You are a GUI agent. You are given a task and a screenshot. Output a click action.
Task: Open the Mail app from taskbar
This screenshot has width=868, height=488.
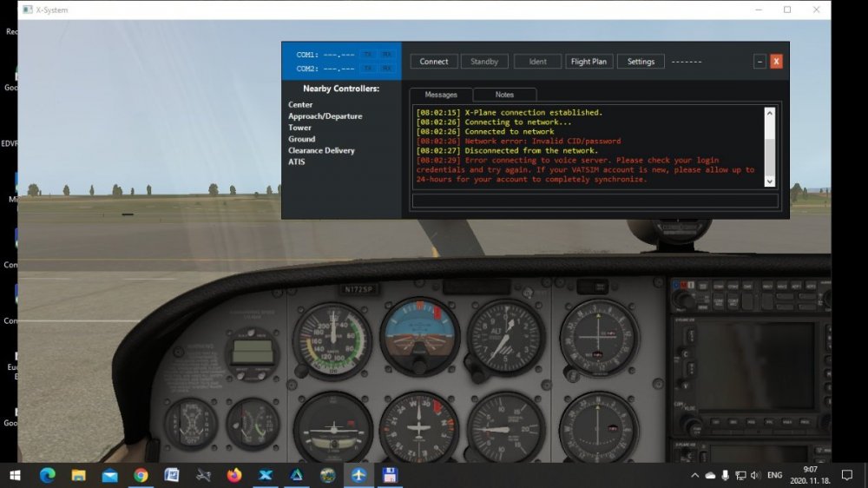(109, 475)
